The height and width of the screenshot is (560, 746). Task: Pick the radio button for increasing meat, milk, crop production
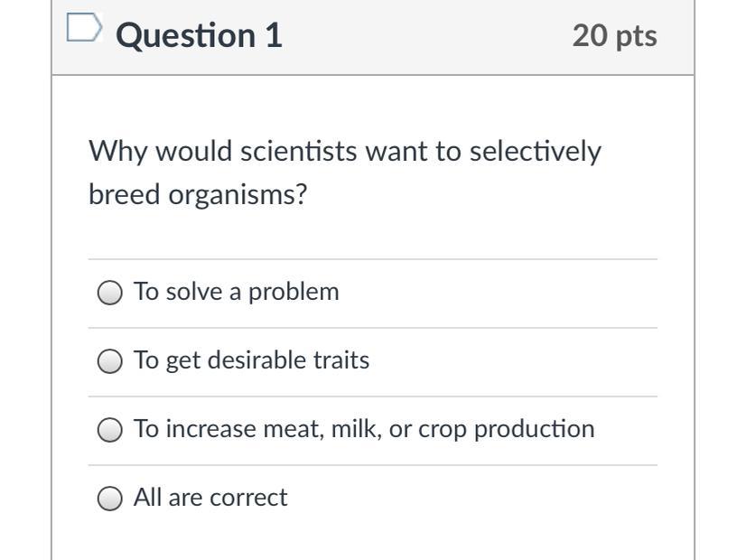(109, 430)
